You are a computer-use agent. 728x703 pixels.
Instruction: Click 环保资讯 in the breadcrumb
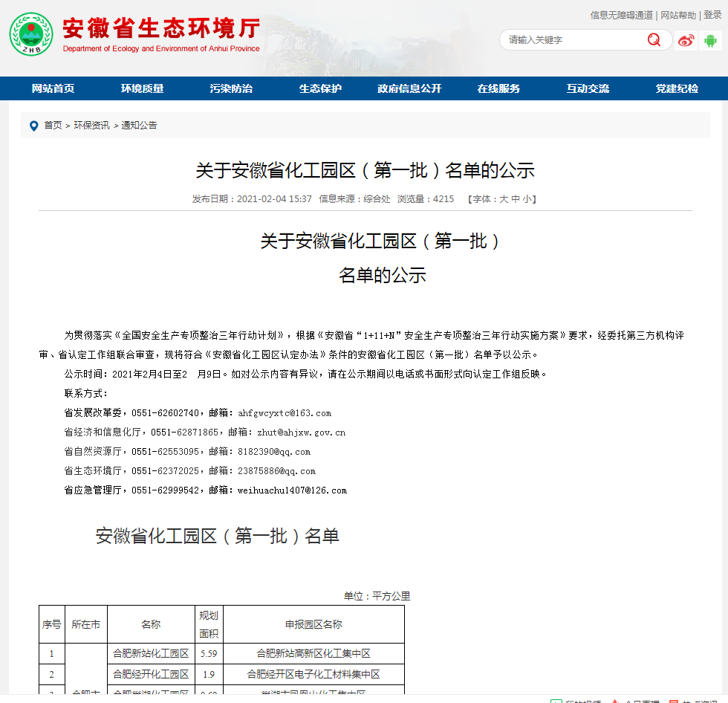tap(91, 126)
